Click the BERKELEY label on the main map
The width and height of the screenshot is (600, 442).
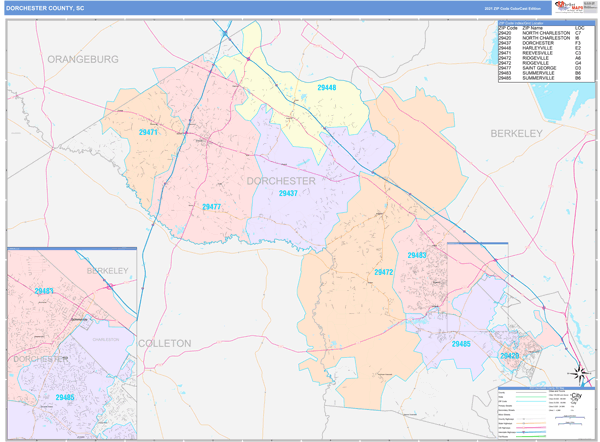[517, 134]
